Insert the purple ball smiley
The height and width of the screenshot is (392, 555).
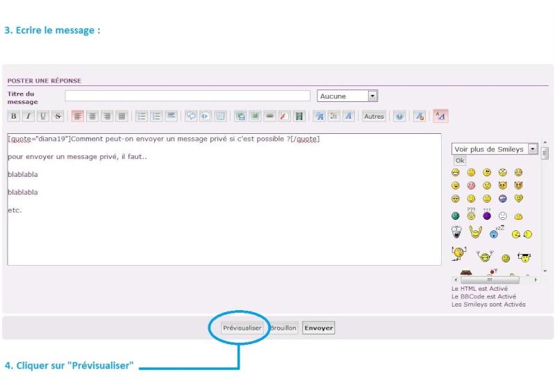tap(487, 216)
